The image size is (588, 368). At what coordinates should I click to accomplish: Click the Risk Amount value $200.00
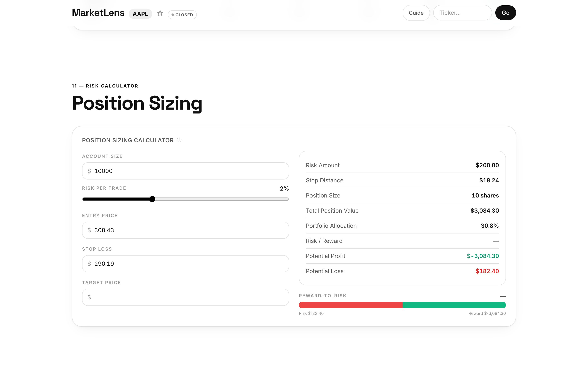[487, 165]
